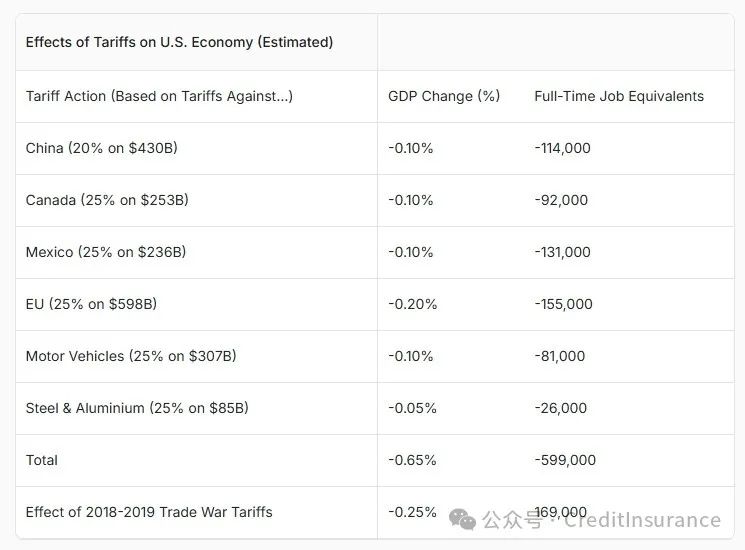Image resolution: width=745 pixels, height=550 pixels.
Task: Select the -131,000 jobs value for Mexico
Action: click(x=562, y=252)
